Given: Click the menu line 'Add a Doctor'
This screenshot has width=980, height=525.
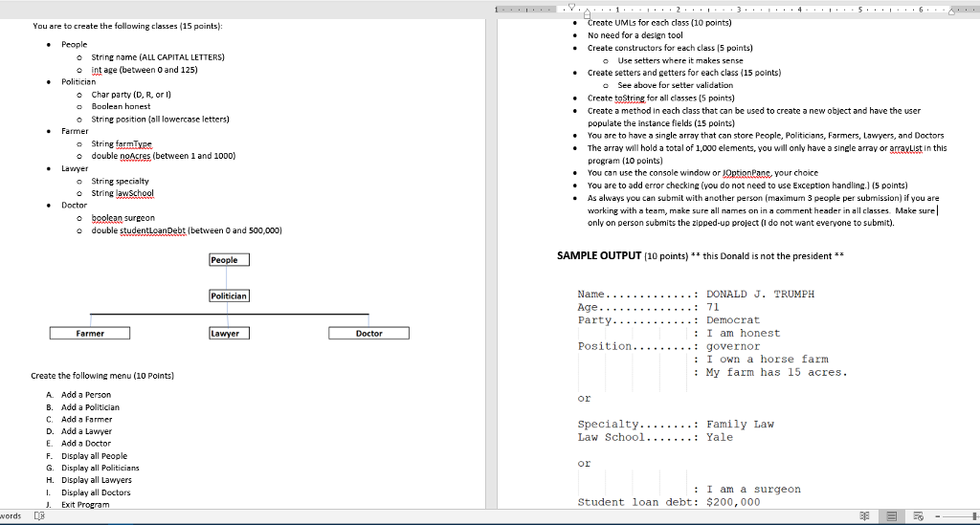Looking at the screenshot, I should 85,443.
